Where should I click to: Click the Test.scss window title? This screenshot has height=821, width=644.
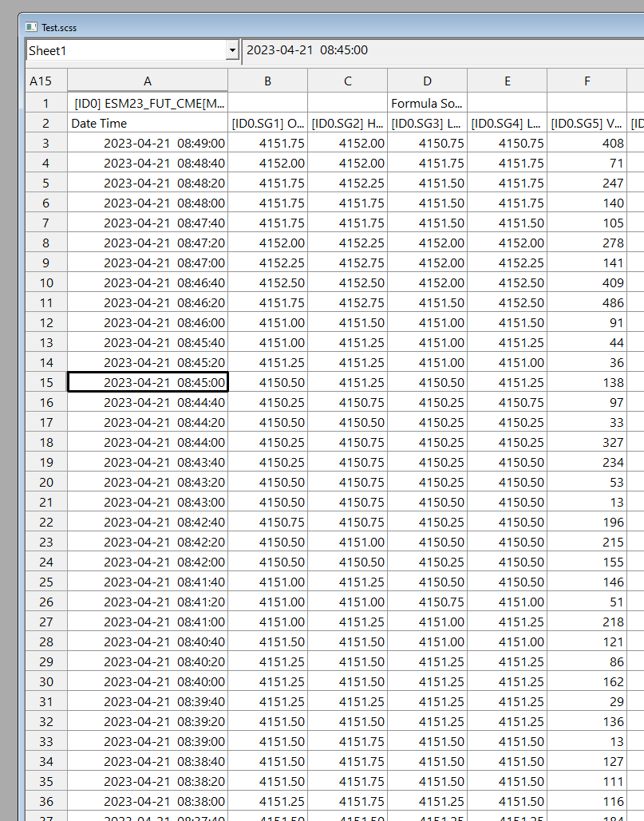pyautogui.click(x=59, y=28)
